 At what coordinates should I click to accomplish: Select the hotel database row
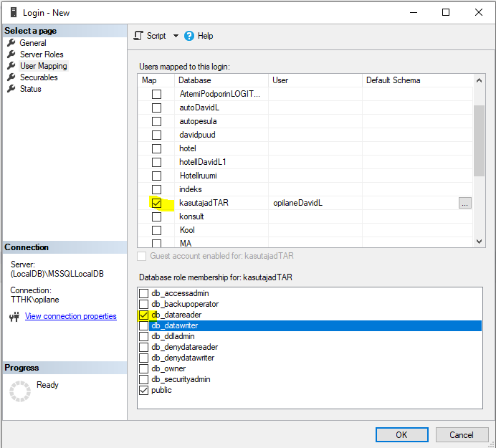click(188, 148)
